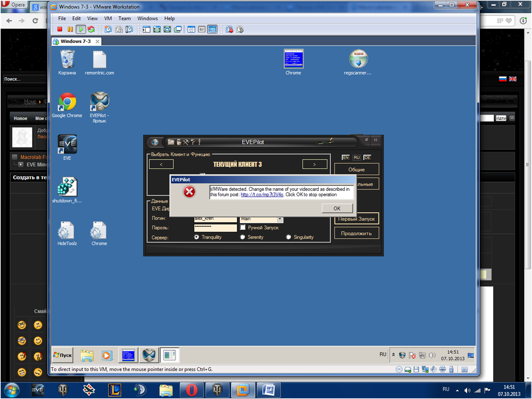Open Корзина recycle bin on VM desktop
Image resolution: width=532 pixels, height=399 pixels.
(x=67, y=62)
